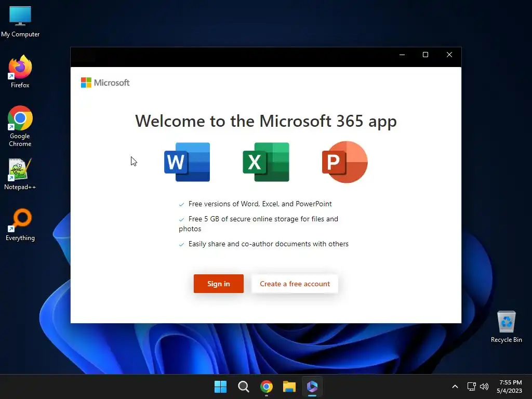
Task: Click 'Free versions of Word, Excel, and PowerPoint' text
Action: click(x=260, y=204)
